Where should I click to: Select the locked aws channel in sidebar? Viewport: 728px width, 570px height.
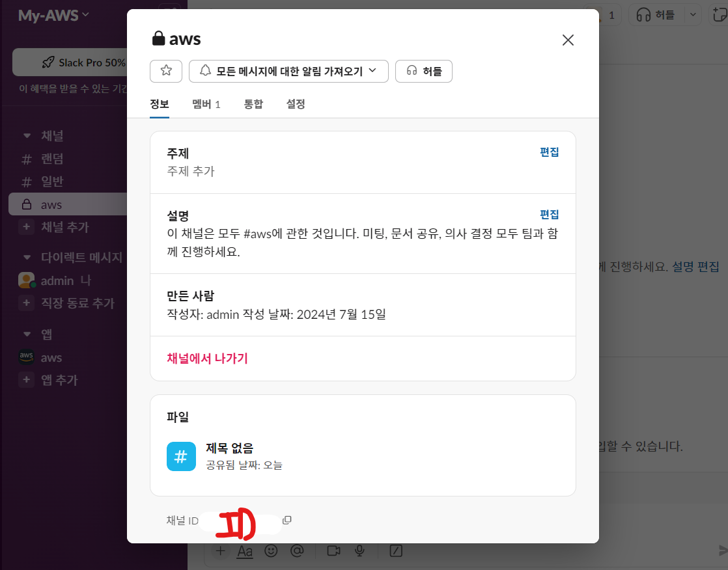click(x=68, y=204)
